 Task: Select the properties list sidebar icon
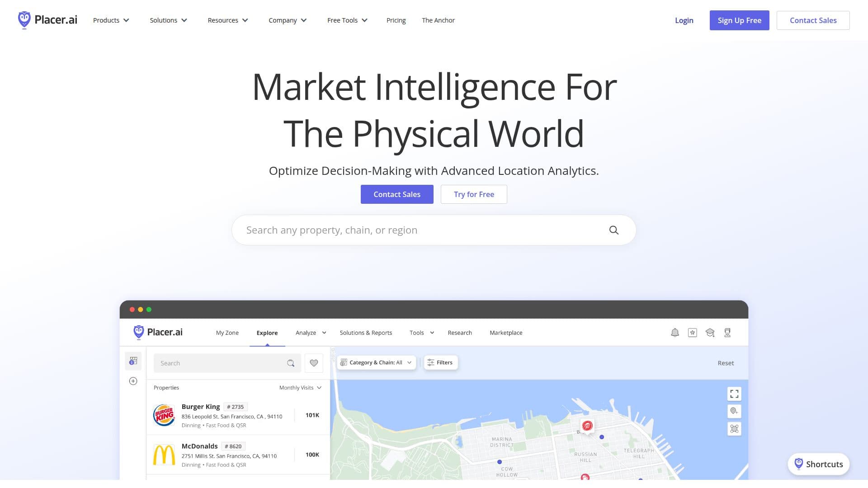[x=133, y=361]
